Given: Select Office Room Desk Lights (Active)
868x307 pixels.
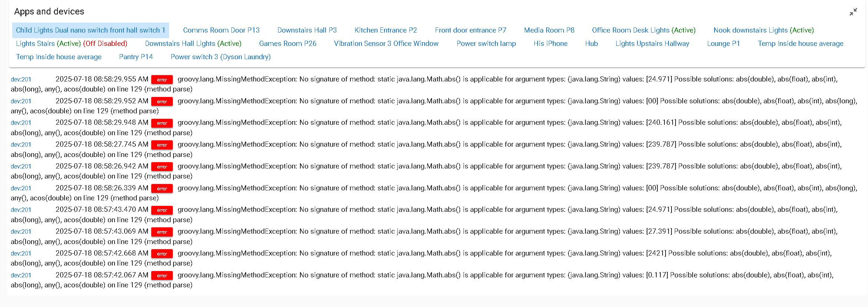Looking at the screenshot, I should coord(643,30).
